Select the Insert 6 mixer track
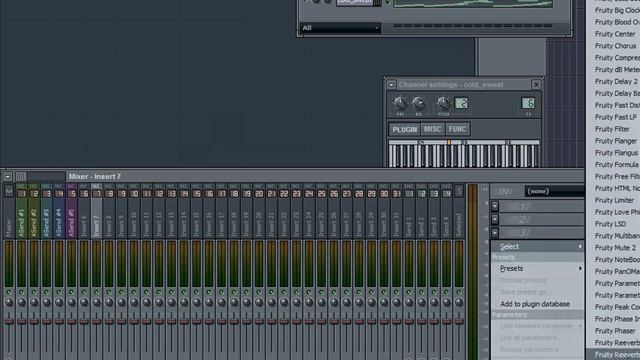640x360 pixels. click(84, 211)
